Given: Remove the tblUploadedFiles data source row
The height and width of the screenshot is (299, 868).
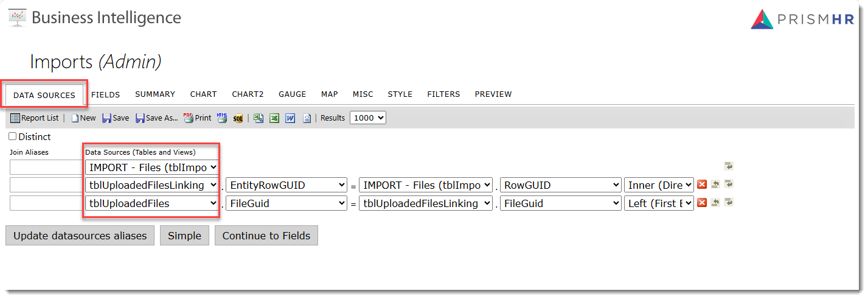Looking at the screenshot, I should coord(701,203).
